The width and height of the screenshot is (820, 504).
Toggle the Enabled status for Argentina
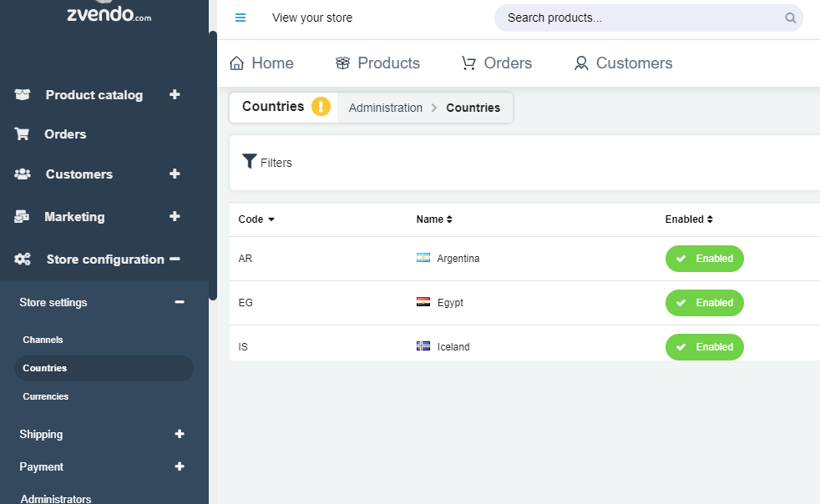tap(704, 259)
